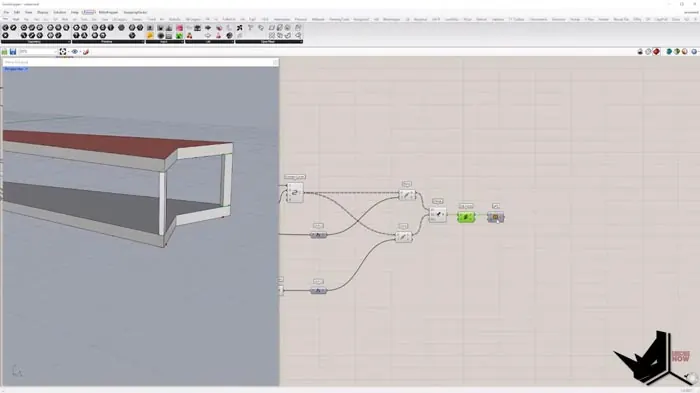Pick the dark round icon in Input panel
The width and height of the screenshot is (700, 393).
(160, 36)
